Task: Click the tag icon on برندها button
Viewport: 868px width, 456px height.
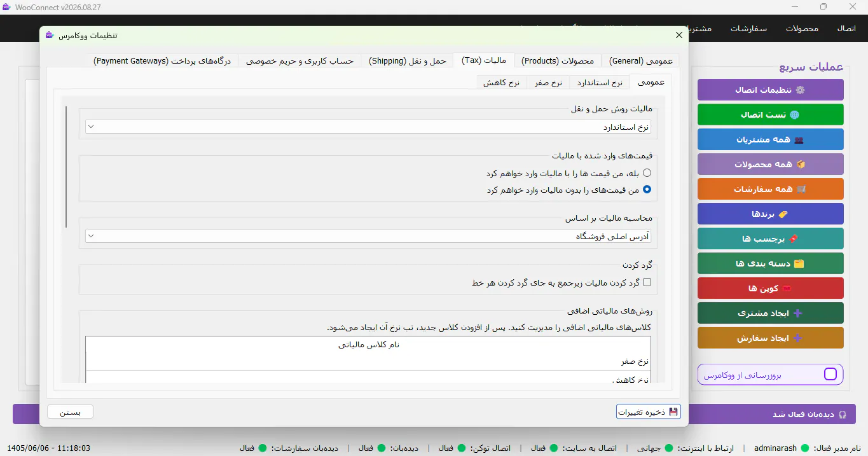Action: (783, 214)
